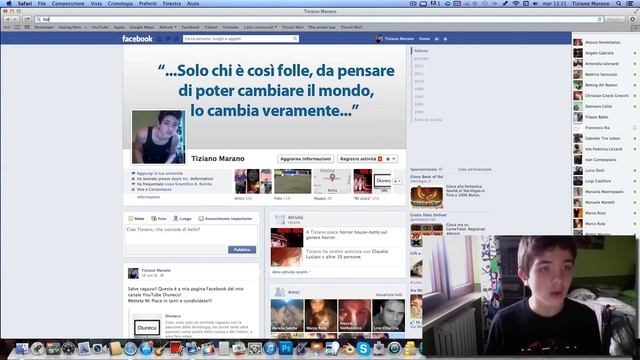Open the Dashboard gauge icon in Dock

(x=69, y=349)
